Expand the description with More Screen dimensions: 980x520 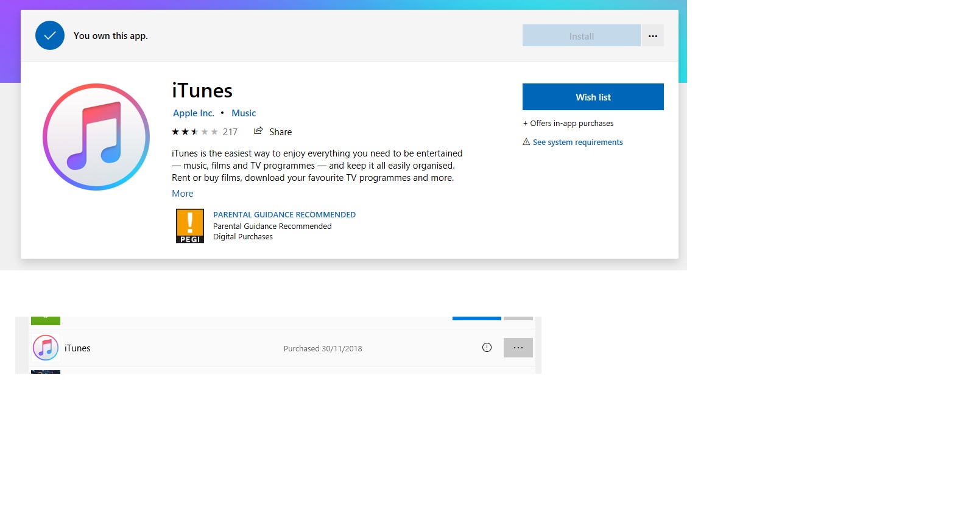(183, 194)
